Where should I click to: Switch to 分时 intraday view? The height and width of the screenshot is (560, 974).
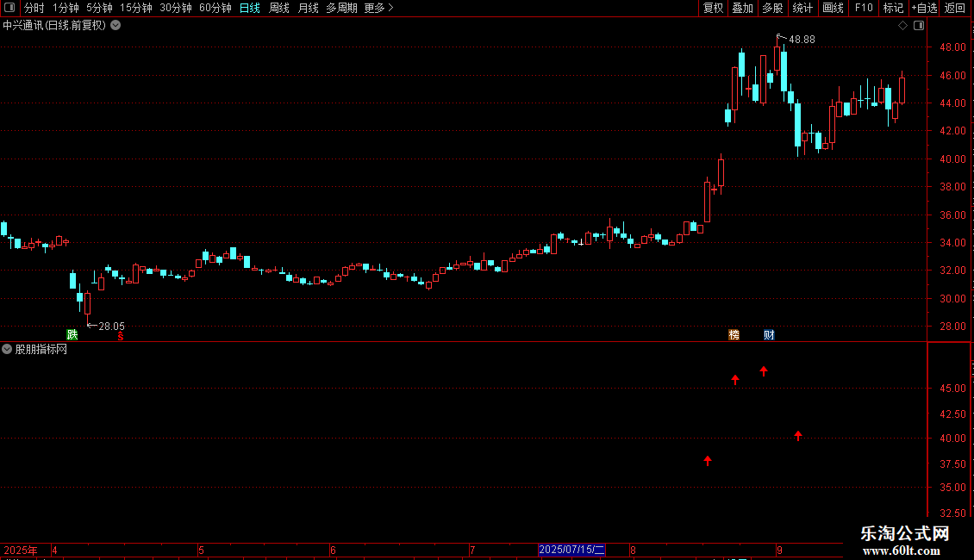click(34, 8)
